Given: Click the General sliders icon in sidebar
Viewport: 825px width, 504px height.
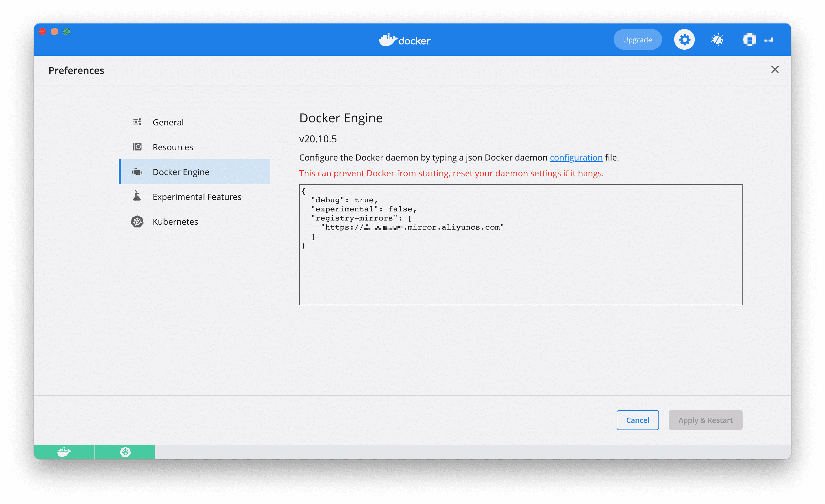Looking at the screenshot, I should tap(137, 122).
